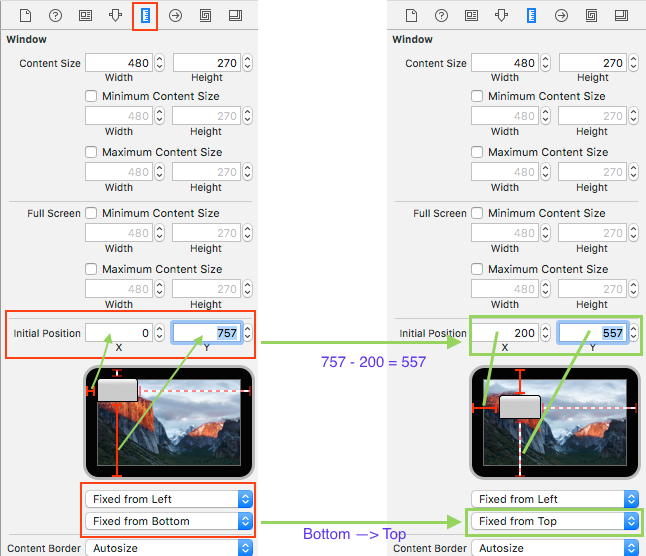Open the Identity inspector in the left panel
The image size is (646, 556).
coord(86,15)
